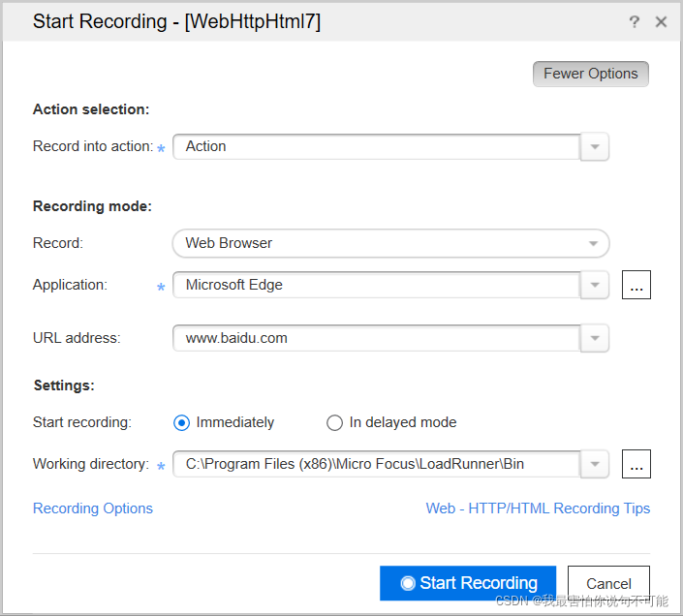Browse for application with ellipsis button

636,285
